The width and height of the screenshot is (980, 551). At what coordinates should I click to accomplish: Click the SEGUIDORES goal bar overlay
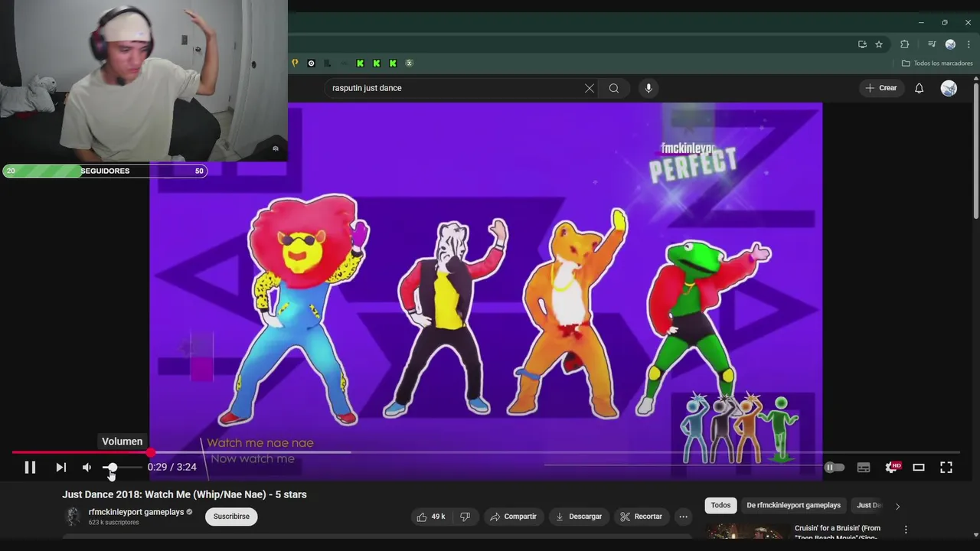point(105,171)
